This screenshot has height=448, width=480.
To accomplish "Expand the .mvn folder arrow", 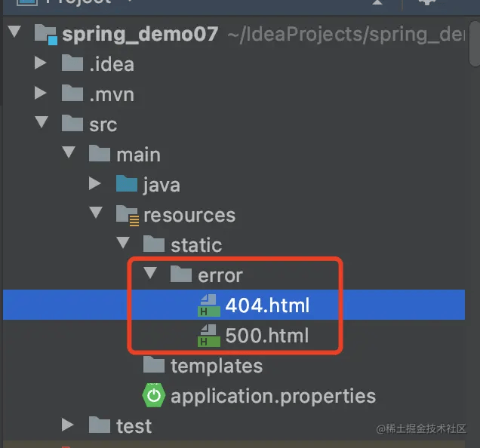I will (42, 94).
